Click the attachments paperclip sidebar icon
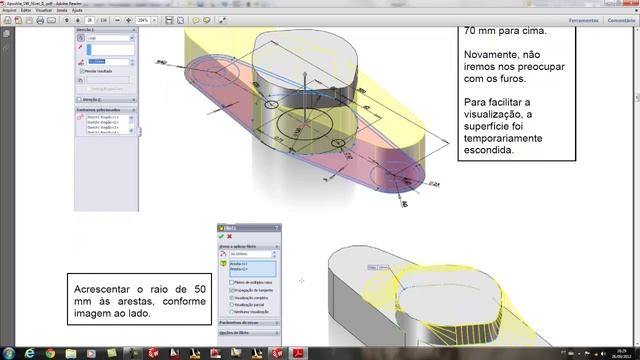The image size is (640, 360). pos(6,49)
